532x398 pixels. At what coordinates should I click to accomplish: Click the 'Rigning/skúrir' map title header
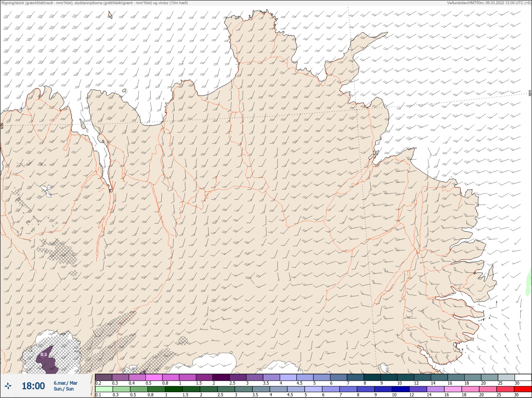click(94, 3)
